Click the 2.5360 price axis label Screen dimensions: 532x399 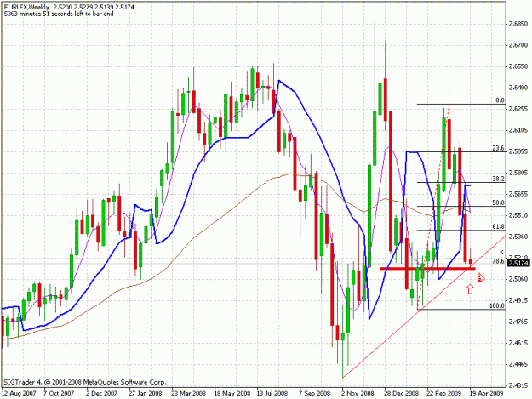518,237
